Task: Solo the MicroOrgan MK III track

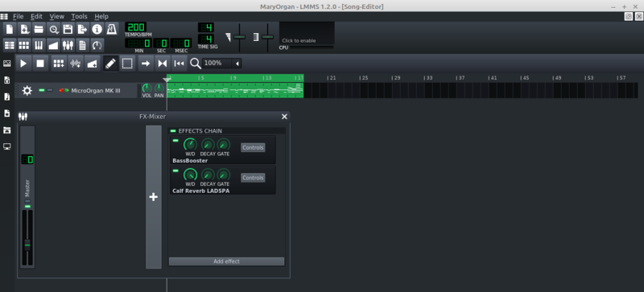Action: click(50, 90)
